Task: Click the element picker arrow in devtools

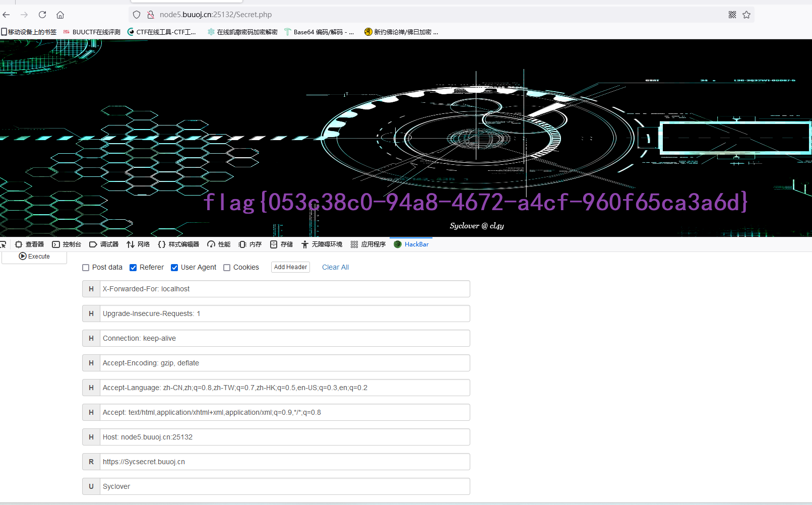Action: coord(4,244)
